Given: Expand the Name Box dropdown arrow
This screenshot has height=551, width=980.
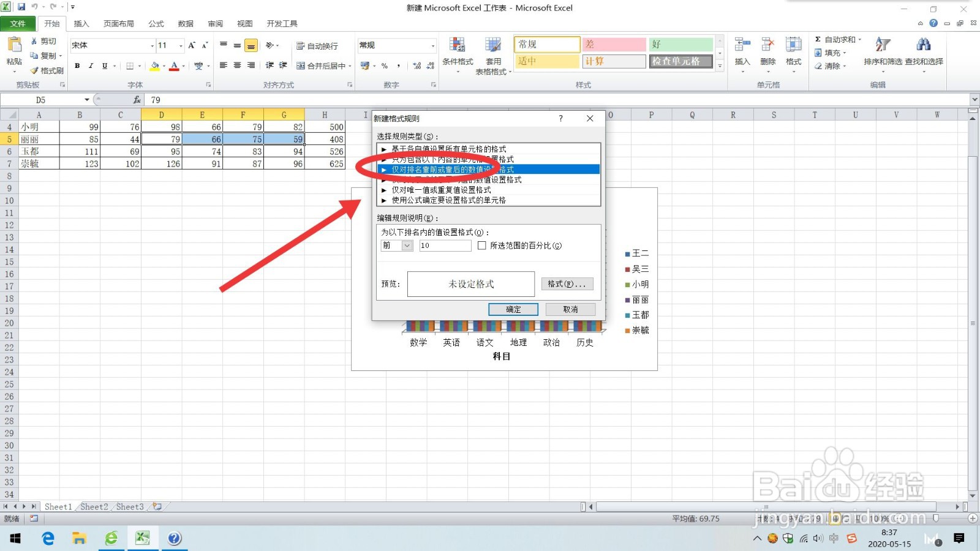Looking at the screenshot, I should tap(87, 100).
